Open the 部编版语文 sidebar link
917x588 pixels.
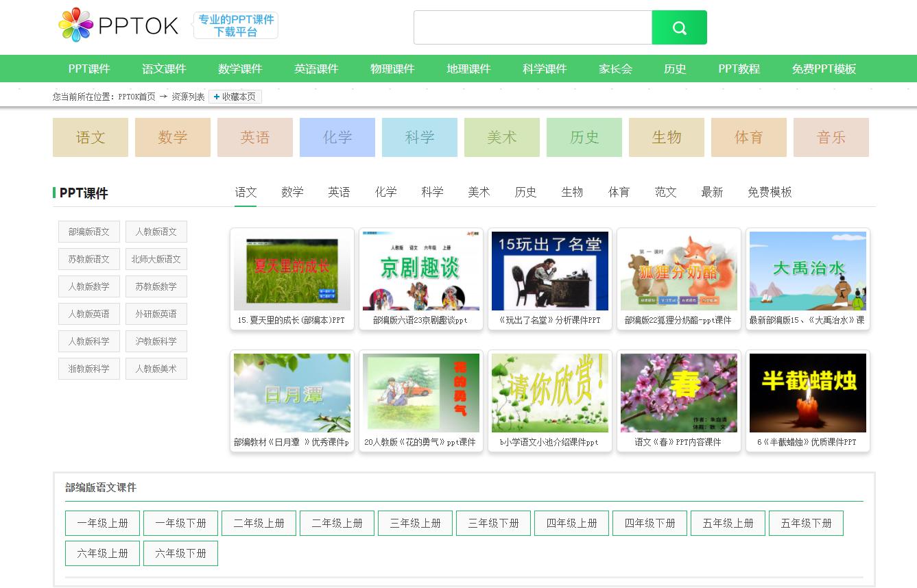point(88,232)
